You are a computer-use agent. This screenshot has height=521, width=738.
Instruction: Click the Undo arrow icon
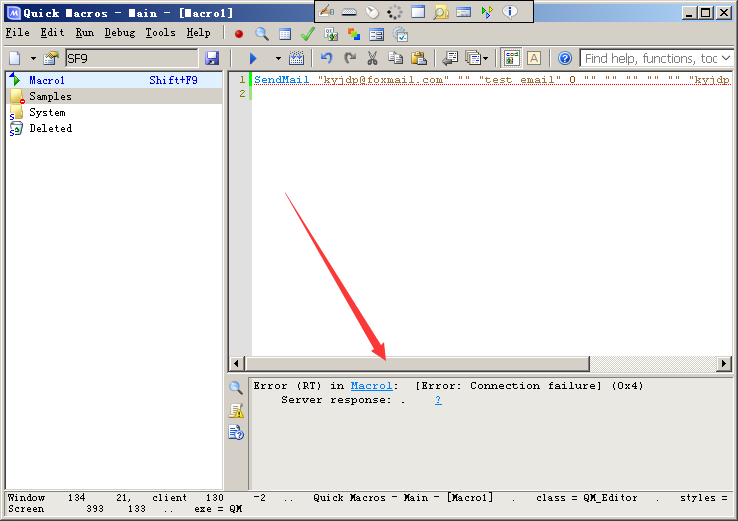click(326, 59)
